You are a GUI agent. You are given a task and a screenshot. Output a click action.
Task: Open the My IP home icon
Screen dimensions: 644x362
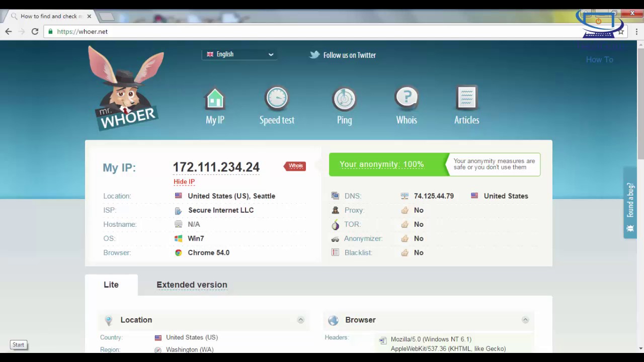[x=215, y=99]
